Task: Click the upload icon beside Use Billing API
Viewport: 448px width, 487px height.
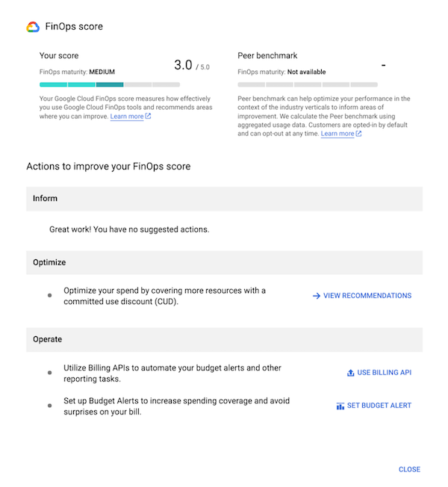Action: tap(351, 373)
